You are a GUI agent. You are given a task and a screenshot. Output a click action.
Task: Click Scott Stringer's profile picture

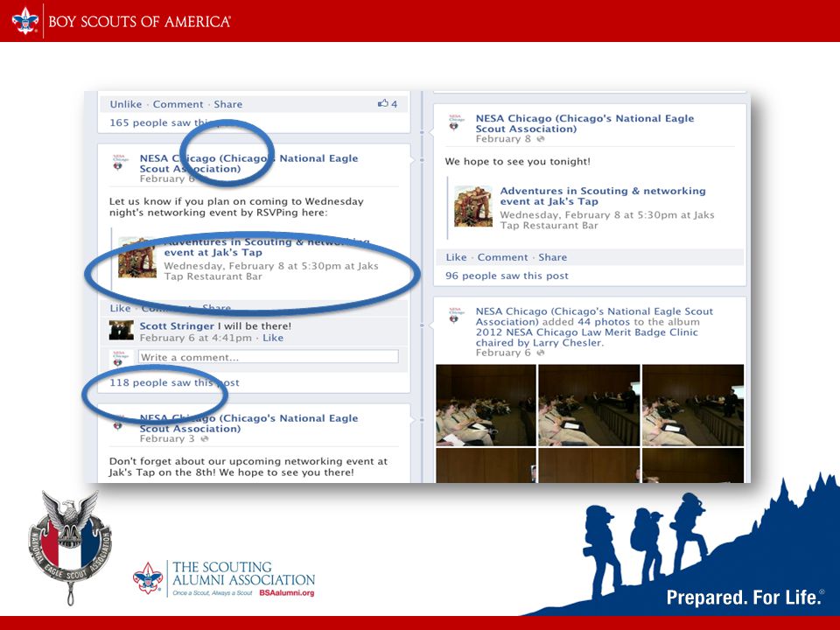[x=121, y=331]
